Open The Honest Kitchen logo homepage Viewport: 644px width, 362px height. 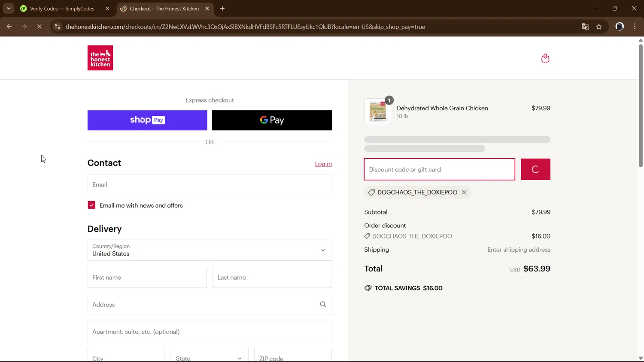point(100,58)
